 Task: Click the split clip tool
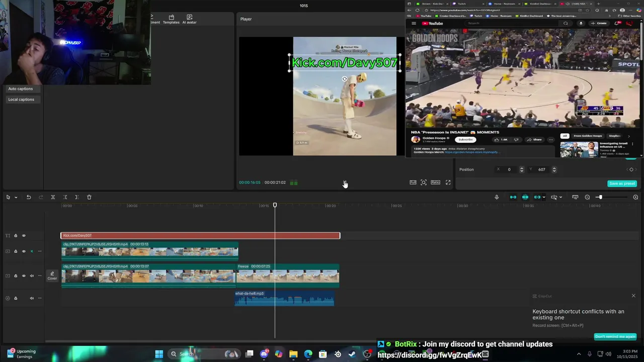click(53, 197)
